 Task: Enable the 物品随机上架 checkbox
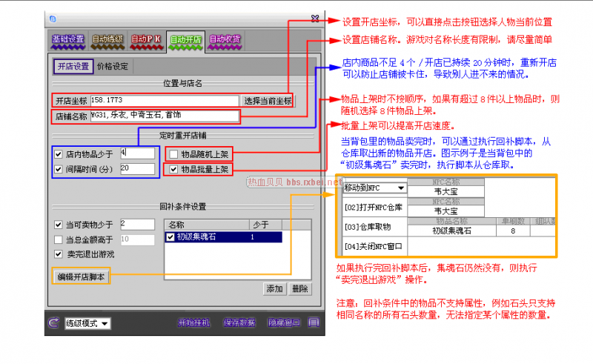[x=173, y=154]
